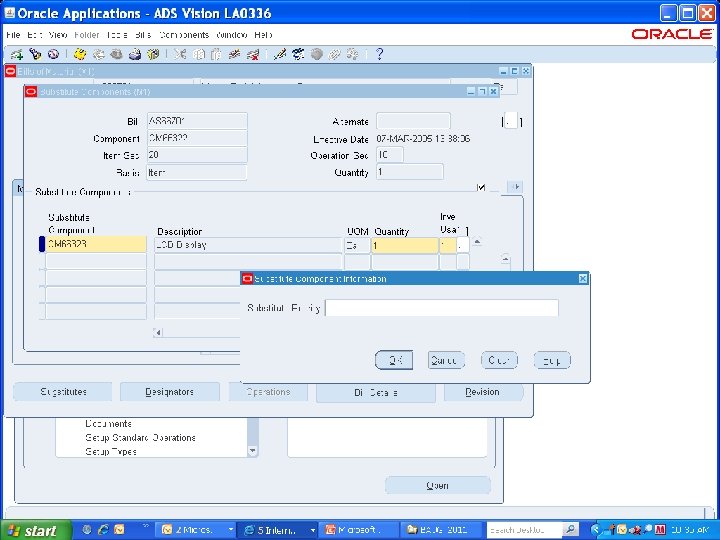Open the 5 Internet Explorer taskbar group
This screenshot has height=540, width=720.
[279, 530]
